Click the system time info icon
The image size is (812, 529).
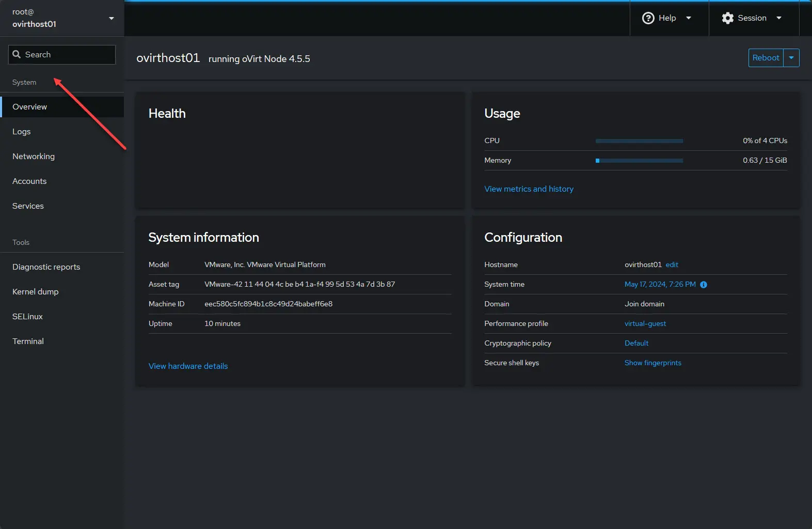point(703,285)
